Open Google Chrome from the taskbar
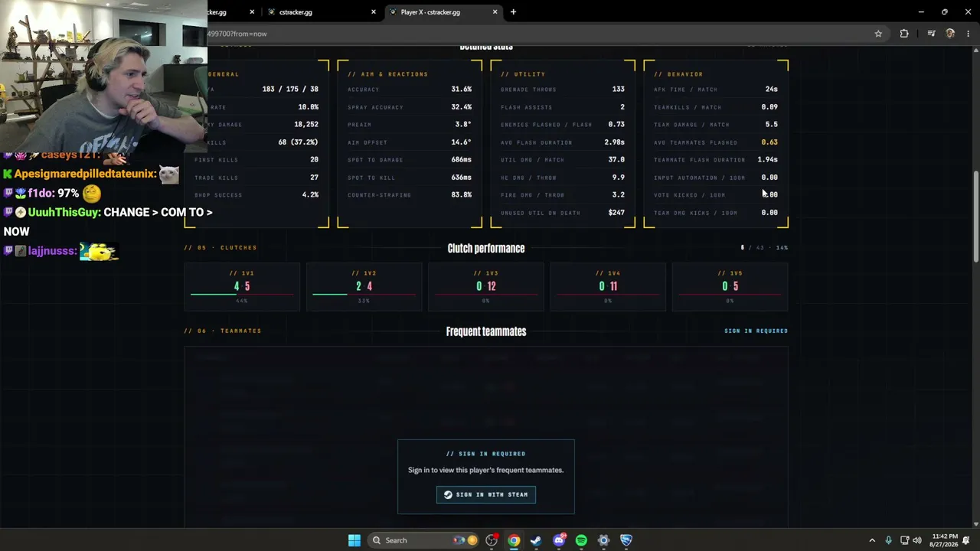Image resolution: width=980 pixels, height=551 pixels. tap(514, 540)
